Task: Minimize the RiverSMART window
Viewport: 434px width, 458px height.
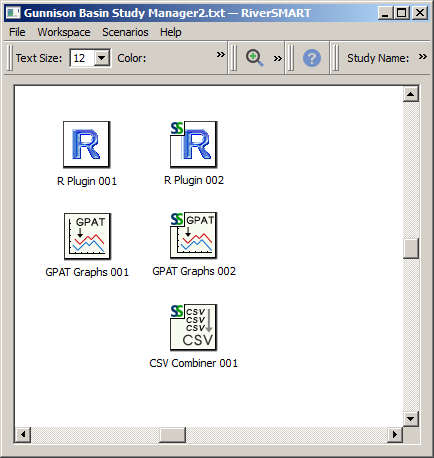Action: tap(385, 13)
